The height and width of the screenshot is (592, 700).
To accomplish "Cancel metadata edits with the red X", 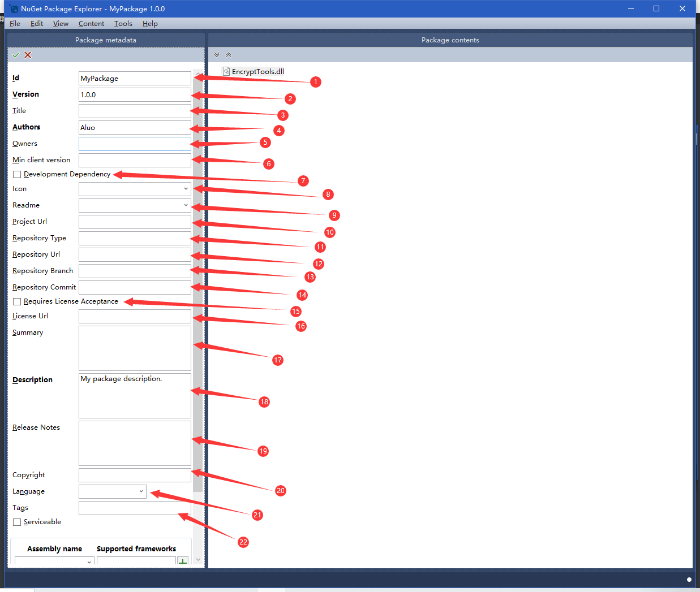I will pos(28,55).
